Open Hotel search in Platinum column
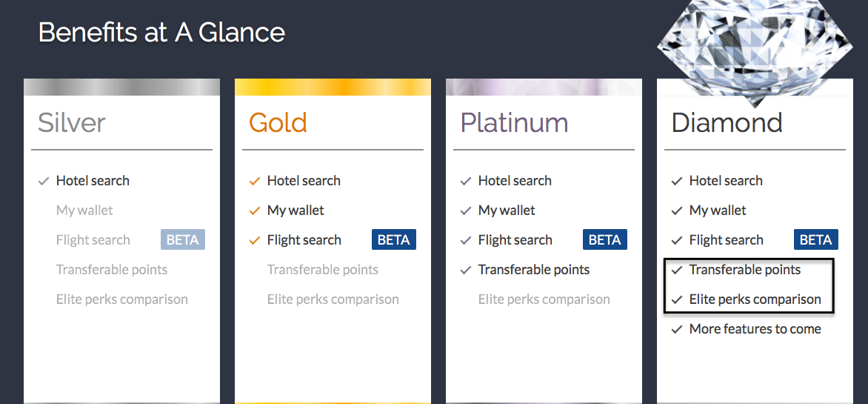Viewport: 868px width, 404px height. [x=515, y=181]
